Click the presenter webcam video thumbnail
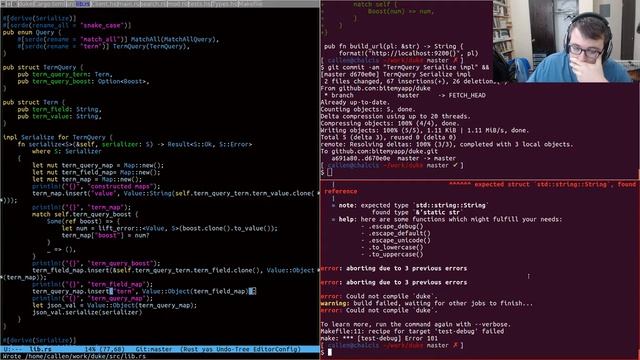This screenshot has width=640, height=360. (x=566, y=41)
